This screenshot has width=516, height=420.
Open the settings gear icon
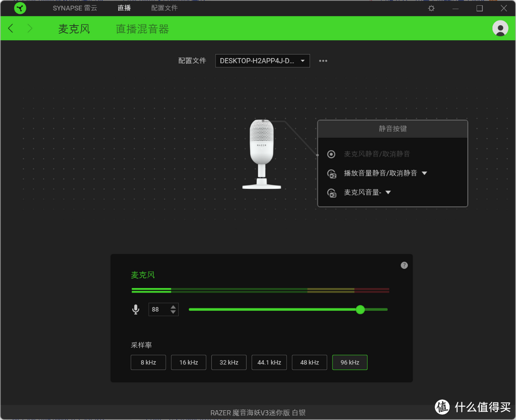pos(431,8)
